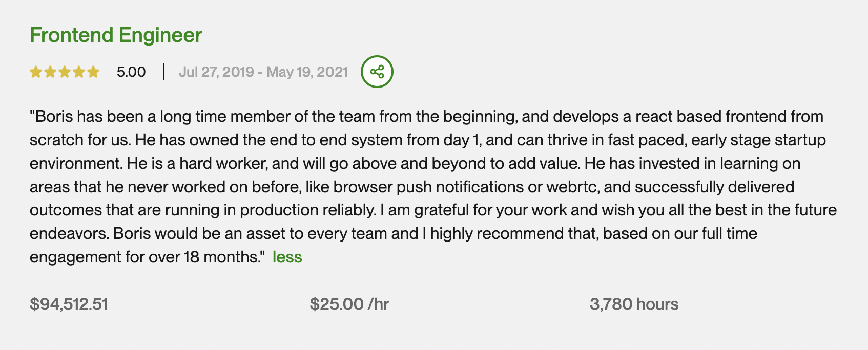Image resolution: width=868 pixels, height=350 pixels.
Task: Click the second gold rating star
Action: [x=50, y=72]
